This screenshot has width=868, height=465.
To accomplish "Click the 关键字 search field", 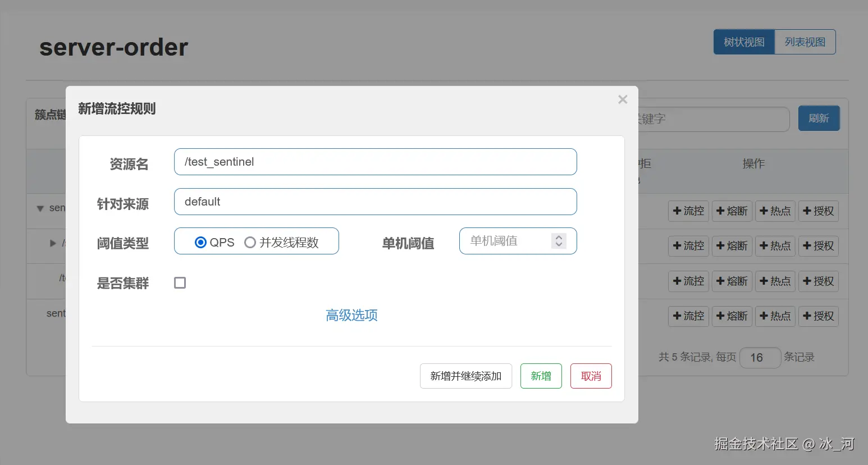I will pyautogui.click(x=714, y=119).
